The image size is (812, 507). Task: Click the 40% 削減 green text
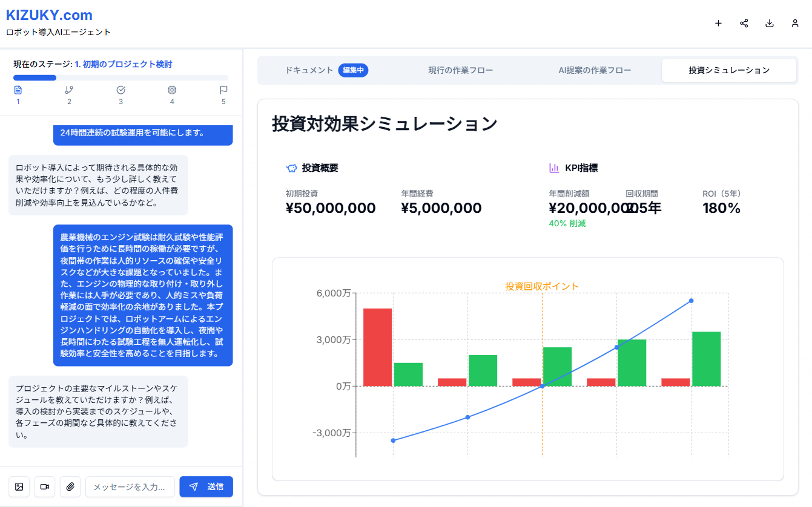pos(567,223)
